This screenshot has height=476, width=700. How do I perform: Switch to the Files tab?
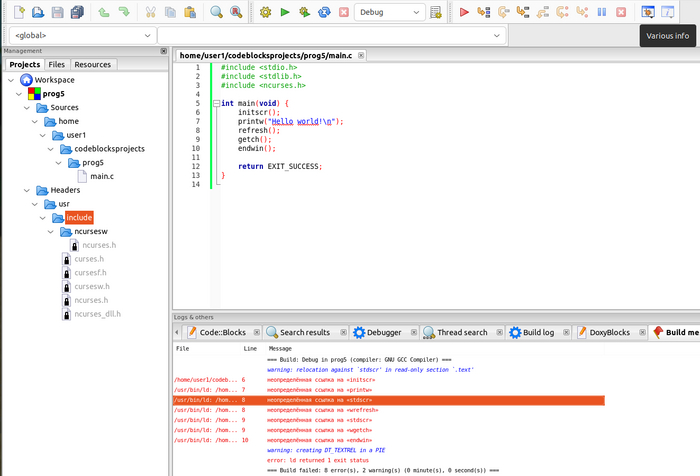[56, 64]
